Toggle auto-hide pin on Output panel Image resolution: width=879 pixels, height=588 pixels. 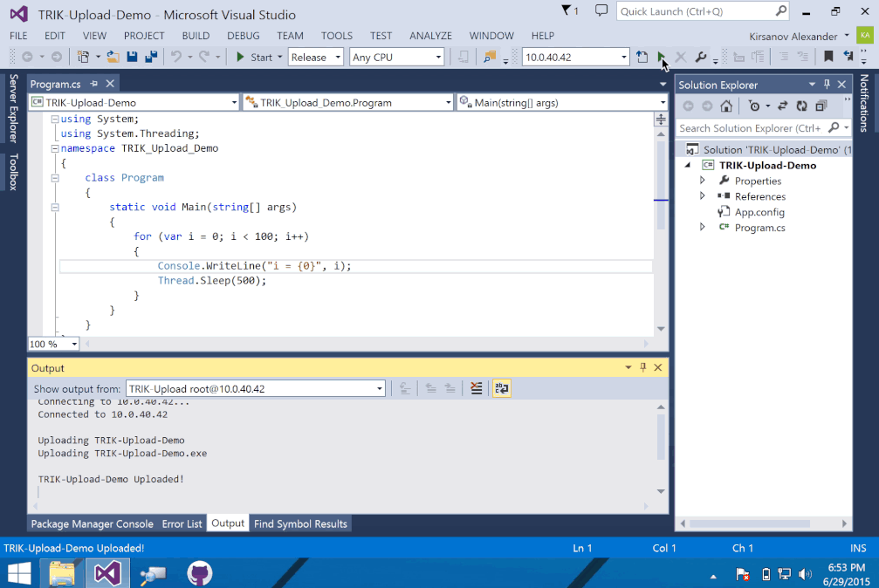tap(643, 367)
